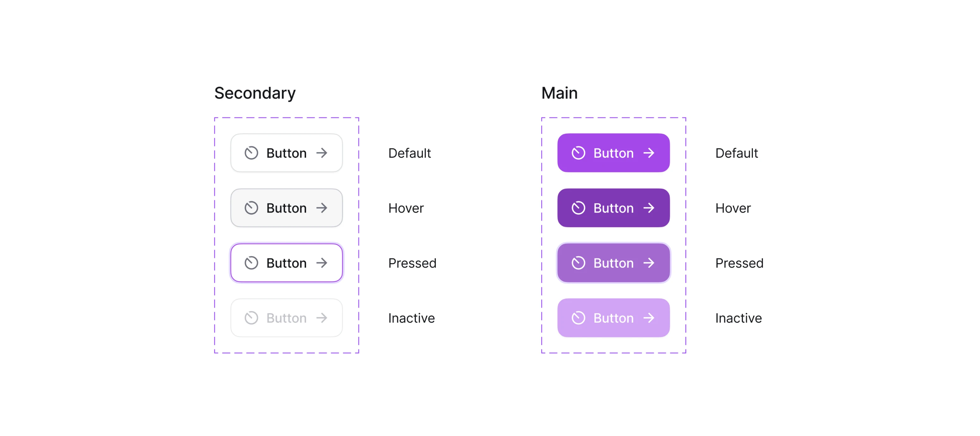Select the timer icon in Main Default button
This screenshot has width=980, height=436.
pos(578,153)
